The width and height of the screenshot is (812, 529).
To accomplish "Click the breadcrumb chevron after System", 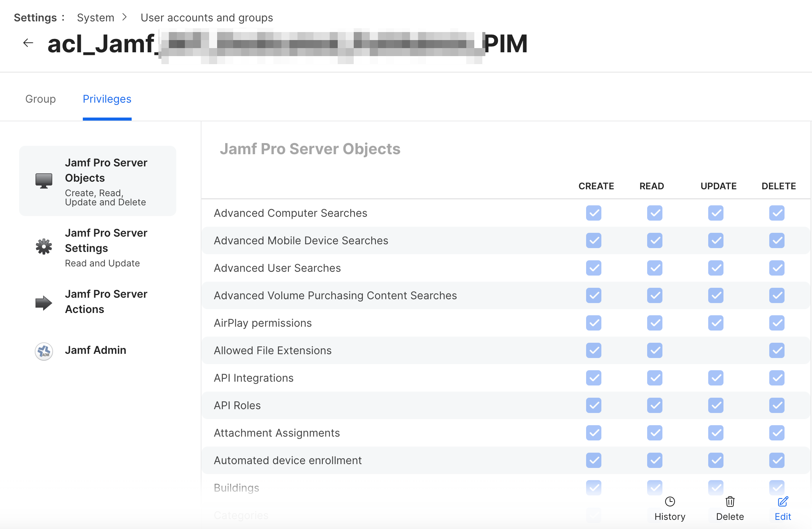I will (124, 17).
